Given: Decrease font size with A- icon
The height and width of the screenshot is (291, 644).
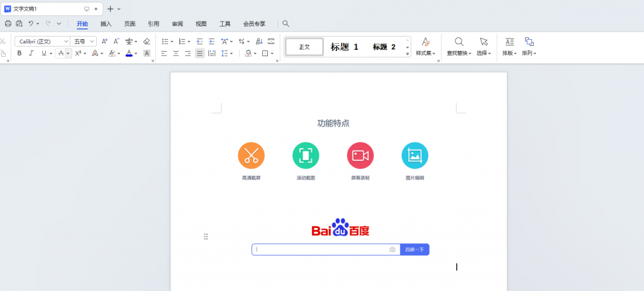Looking at the screenshot, I should pyautogui.click(x=116, y=41).
